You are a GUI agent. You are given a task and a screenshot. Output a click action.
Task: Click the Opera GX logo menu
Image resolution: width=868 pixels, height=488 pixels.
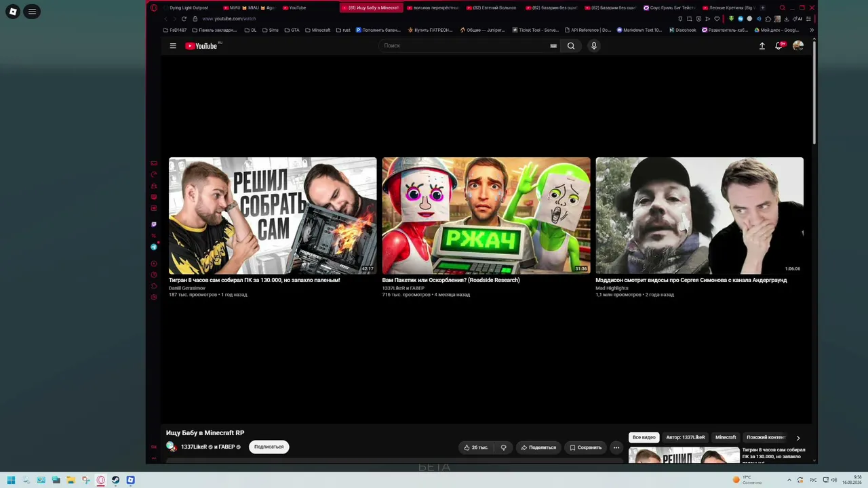point(154,8)
